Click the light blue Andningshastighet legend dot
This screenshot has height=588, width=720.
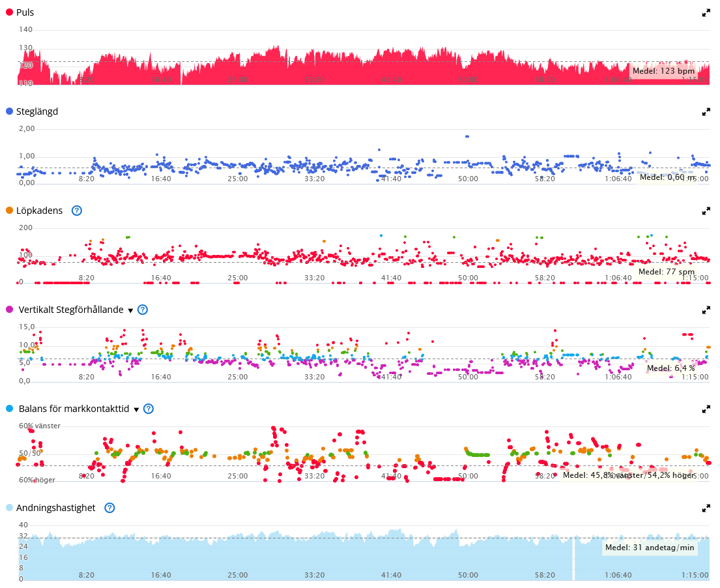point(9,508)
